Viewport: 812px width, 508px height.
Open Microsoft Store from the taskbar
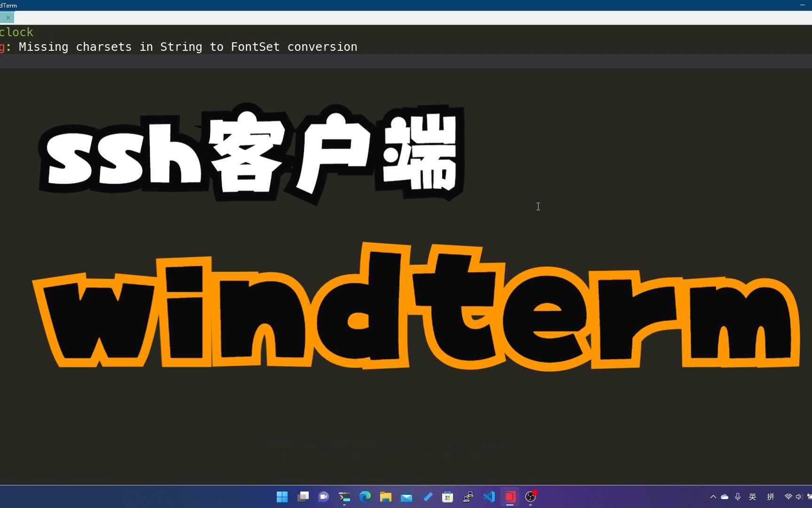click(448, 497)
